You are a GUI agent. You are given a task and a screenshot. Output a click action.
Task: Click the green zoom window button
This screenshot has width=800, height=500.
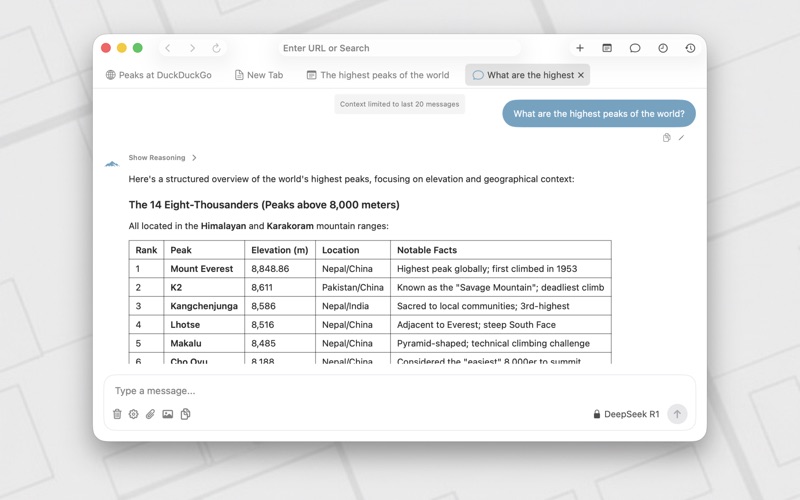137,48
